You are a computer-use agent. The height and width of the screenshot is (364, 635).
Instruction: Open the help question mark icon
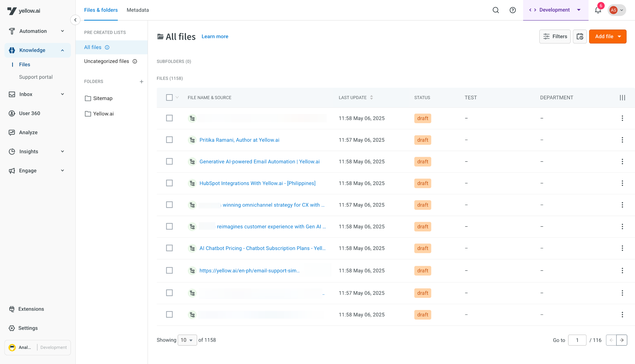click(512, 10)
